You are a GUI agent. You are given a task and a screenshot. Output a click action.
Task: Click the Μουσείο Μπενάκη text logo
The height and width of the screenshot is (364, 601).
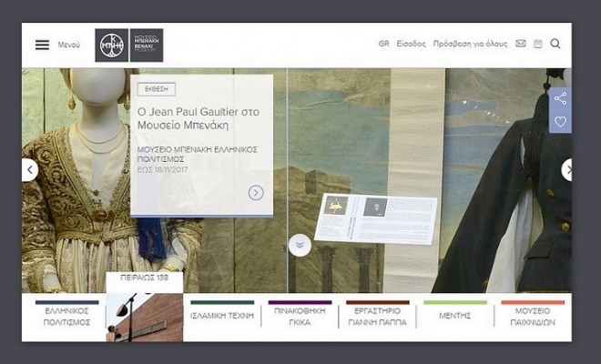coord(147,45)
